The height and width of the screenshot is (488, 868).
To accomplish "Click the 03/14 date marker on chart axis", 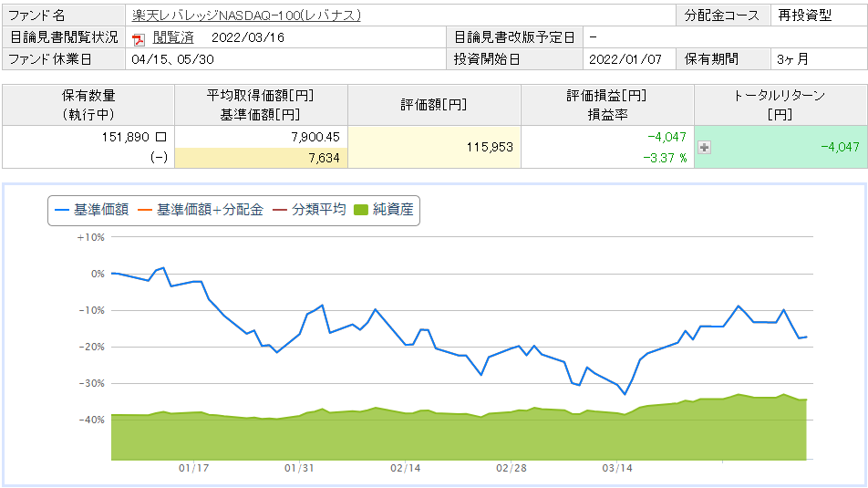I will pos(617,469).
